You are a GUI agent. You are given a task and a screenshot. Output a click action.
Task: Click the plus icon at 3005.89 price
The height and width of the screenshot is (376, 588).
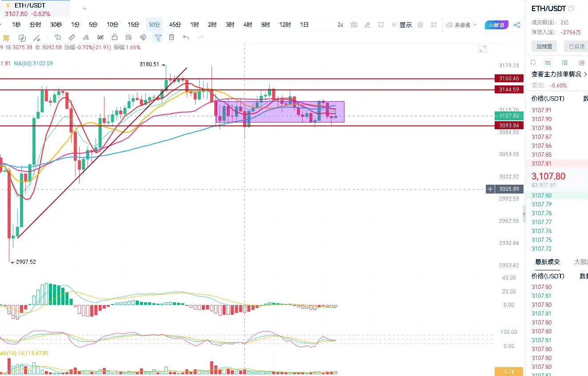click(490, 189)
